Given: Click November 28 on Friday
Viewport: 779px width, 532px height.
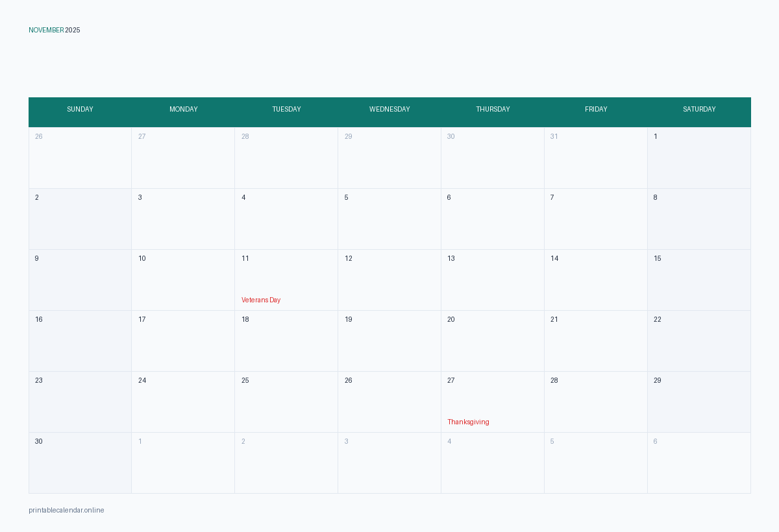Looking at the screenshot, I should (554, 381).
